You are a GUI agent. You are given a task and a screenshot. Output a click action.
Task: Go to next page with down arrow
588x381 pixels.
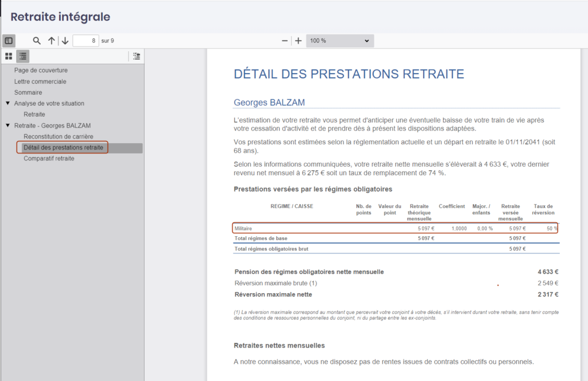click(x=65, y=41)
